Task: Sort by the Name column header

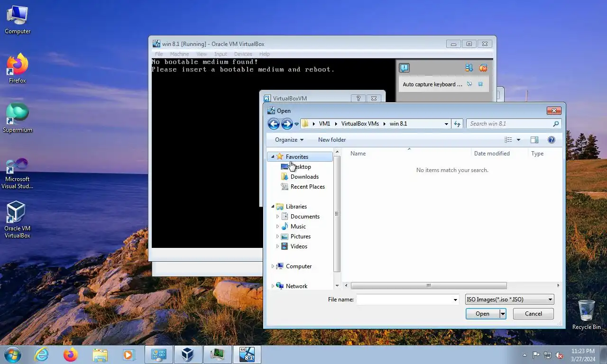Action: 358,154
